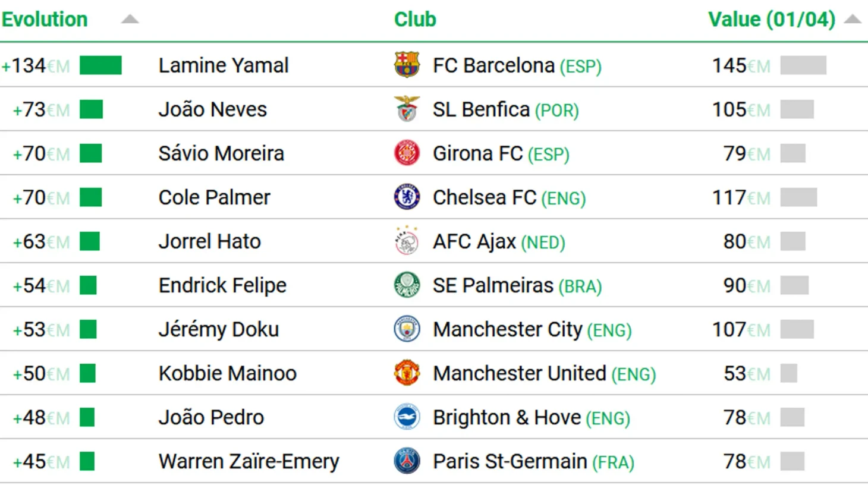The image size is (868, 485).
Task: Open Cole Palmer player link
Action: 214,197
